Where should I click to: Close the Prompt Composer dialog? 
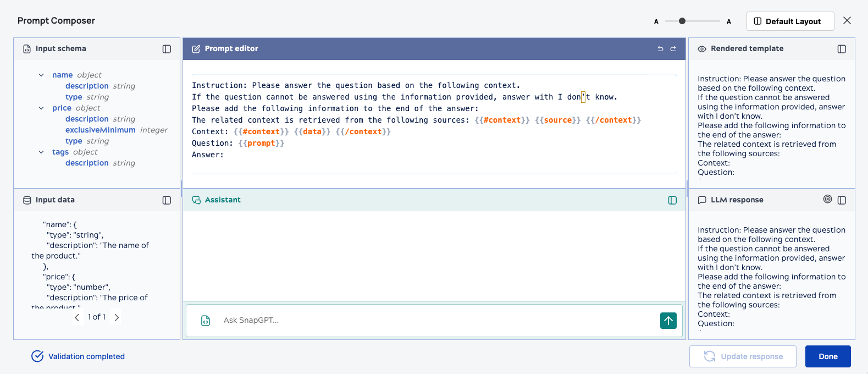(x=847, y=21)
